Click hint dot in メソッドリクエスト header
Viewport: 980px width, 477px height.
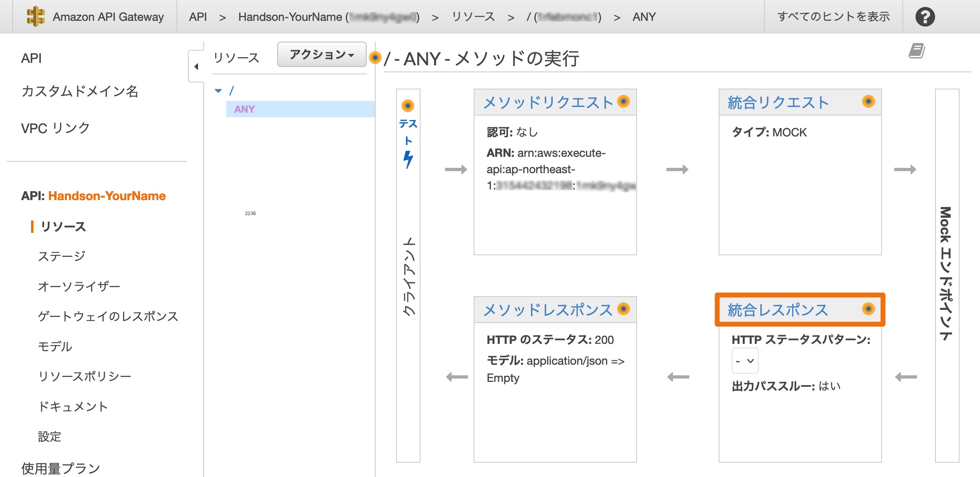coord(623,101)
